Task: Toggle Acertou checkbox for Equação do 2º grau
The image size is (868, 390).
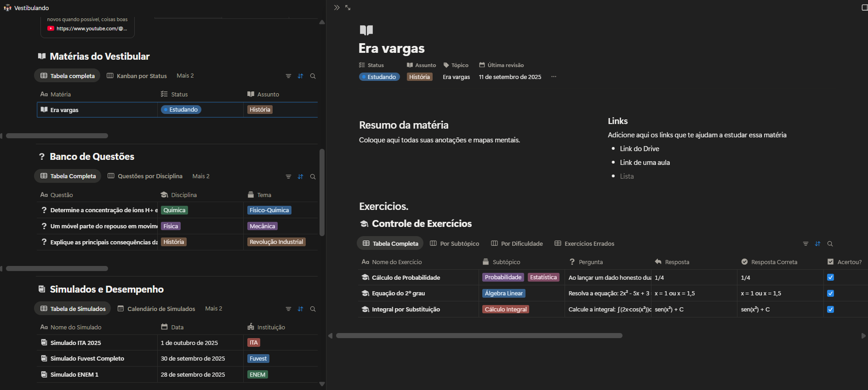Action: pyautogui.click(x=830, y=294)
